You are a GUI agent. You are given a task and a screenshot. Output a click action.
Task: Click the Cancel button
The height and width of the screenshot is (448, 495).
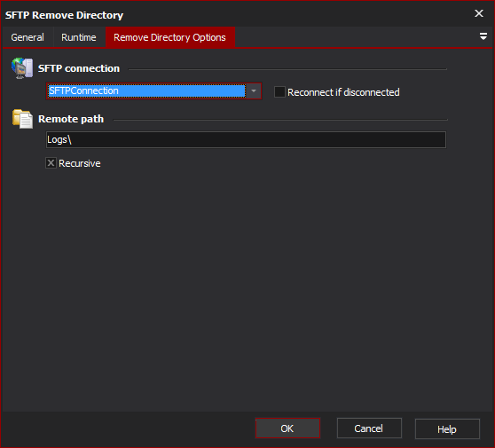click(x=369, y=428)
